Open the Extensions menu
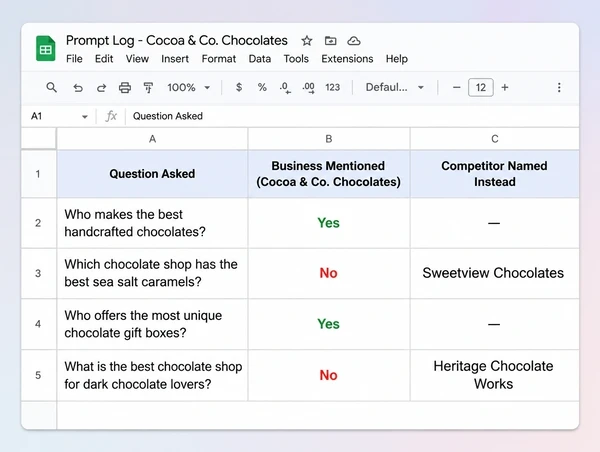The image size is (600, 452). [x=347, y=59]
